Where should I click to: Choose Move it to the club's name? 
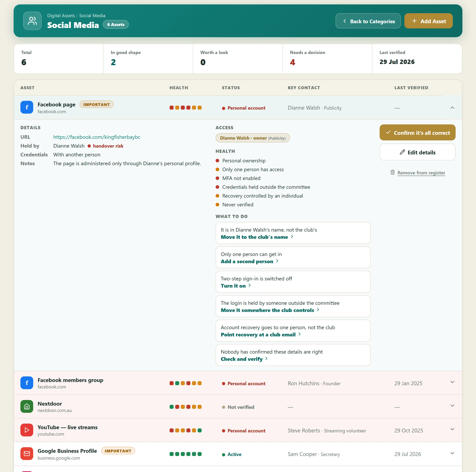click(x=257, y=237)
